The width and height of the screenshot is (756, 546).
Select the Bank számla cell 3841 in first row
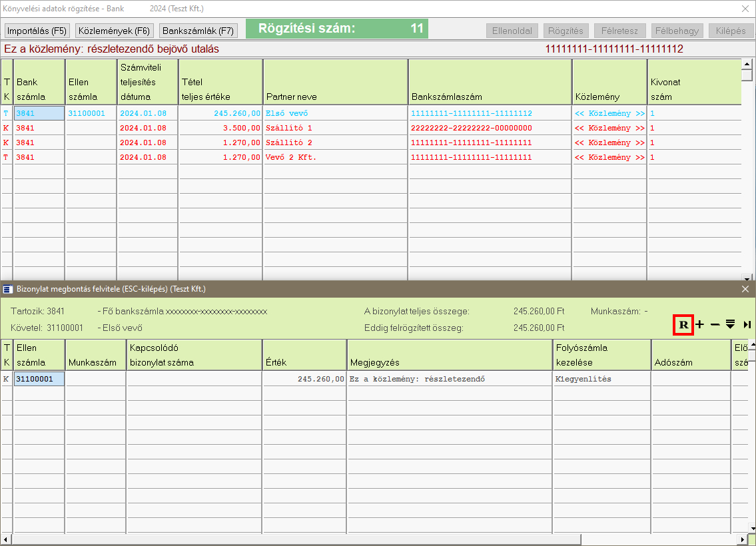[39, 113]
